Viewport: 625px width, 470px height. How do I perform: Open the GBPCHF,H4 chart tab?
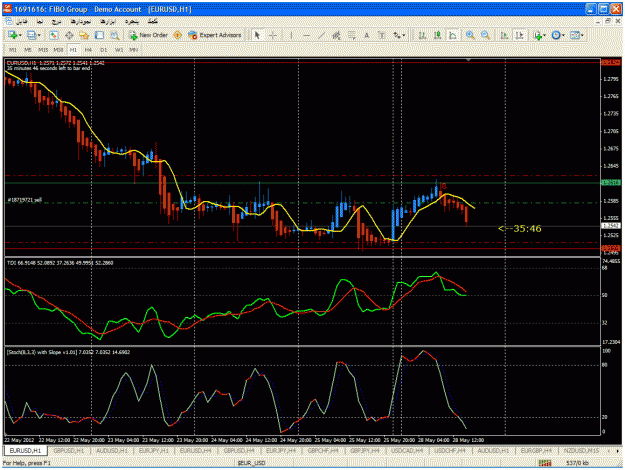[323, 450]
